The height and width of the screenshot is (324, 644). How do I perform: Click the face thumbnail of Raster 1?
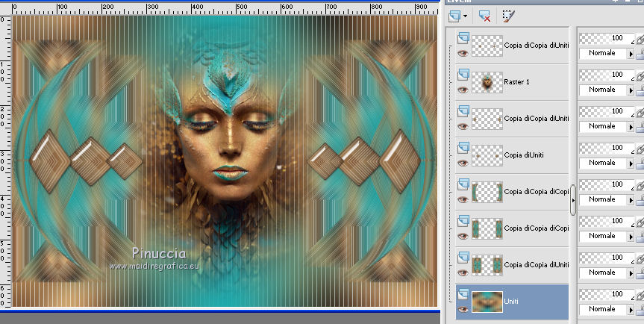tap(487, 82)
